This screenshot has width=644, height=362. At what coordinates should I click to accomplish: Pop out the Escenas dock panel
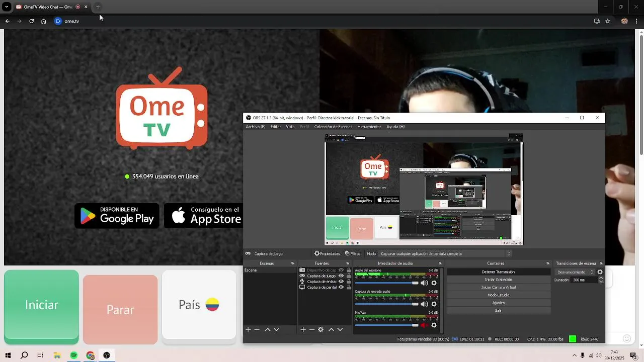[x=293, y=263]
